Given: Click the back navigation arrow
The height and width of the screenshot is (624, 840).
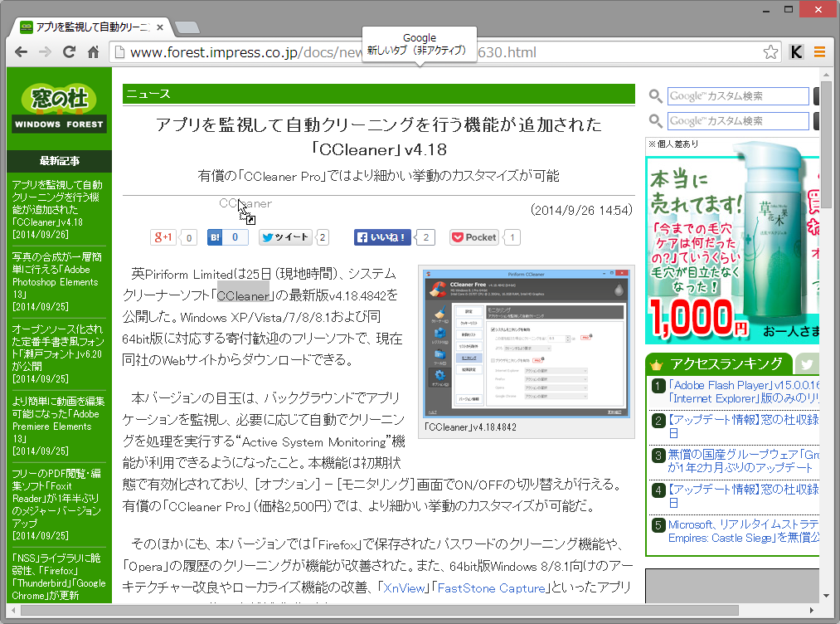Looking at the screenshot, I should click(21, 51).
